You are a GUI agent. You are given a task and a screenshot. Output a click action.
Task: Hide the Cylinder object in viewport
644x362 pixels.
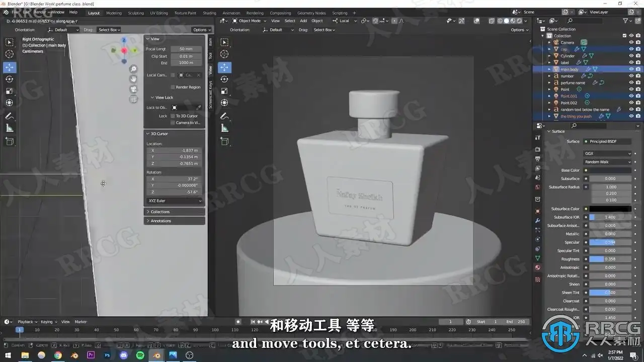(x=631, y=56)
